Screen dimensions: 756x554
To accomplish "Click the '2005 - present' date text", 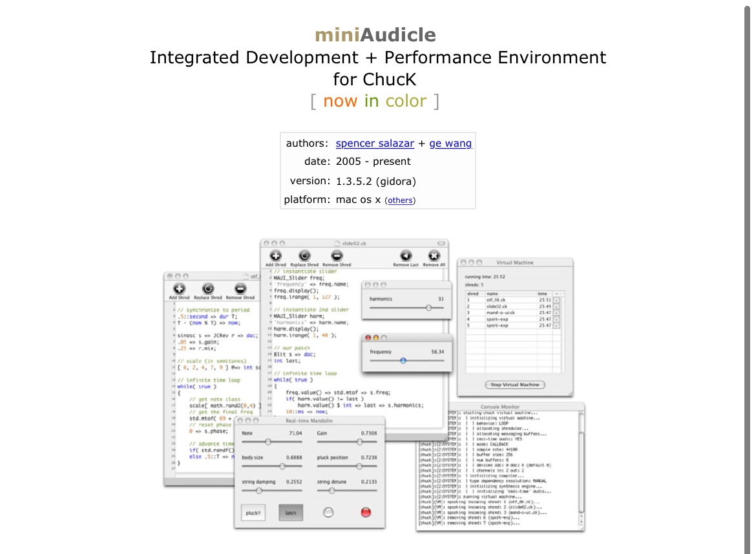I will click(x=373, y=162).
